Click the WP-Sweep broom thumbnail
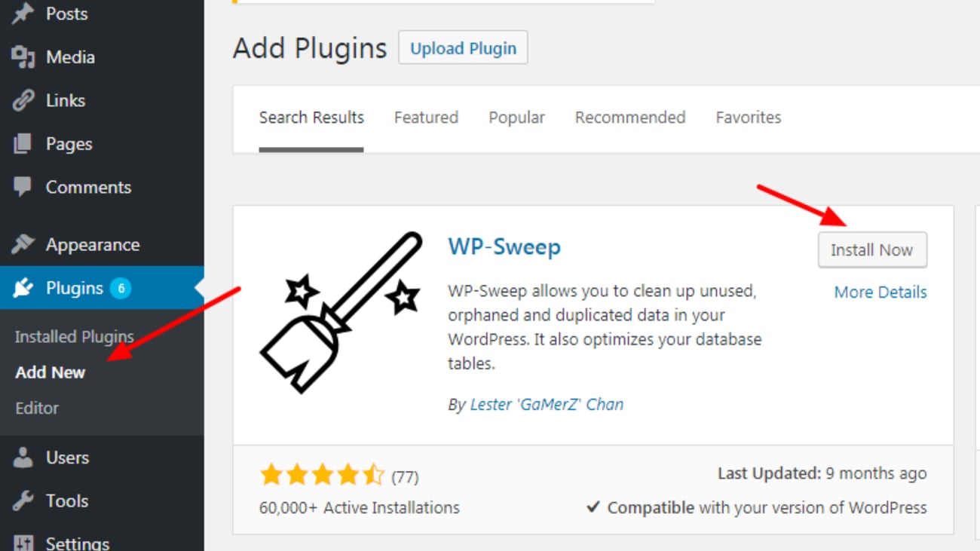The image size is (980, 551). tap(340, 311)
